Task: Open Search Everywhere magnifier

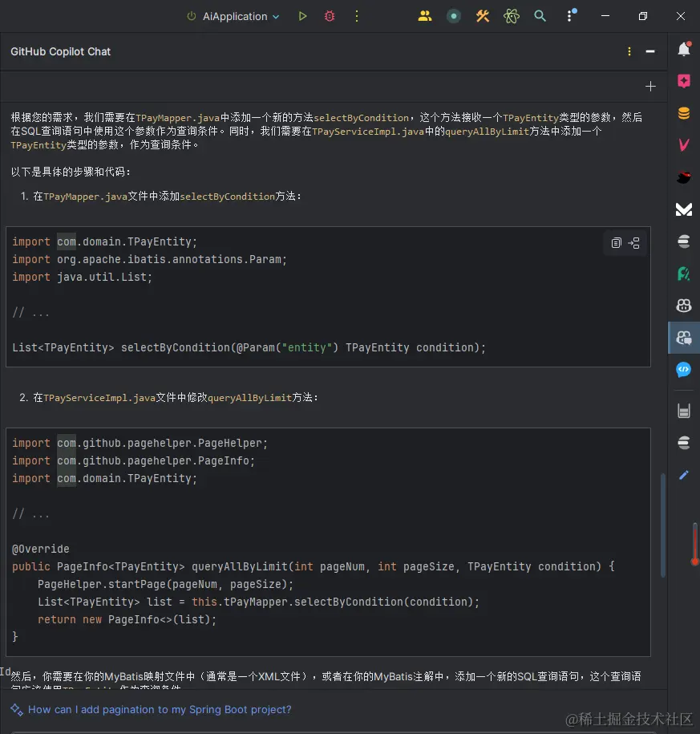Action: click(539, 15)
